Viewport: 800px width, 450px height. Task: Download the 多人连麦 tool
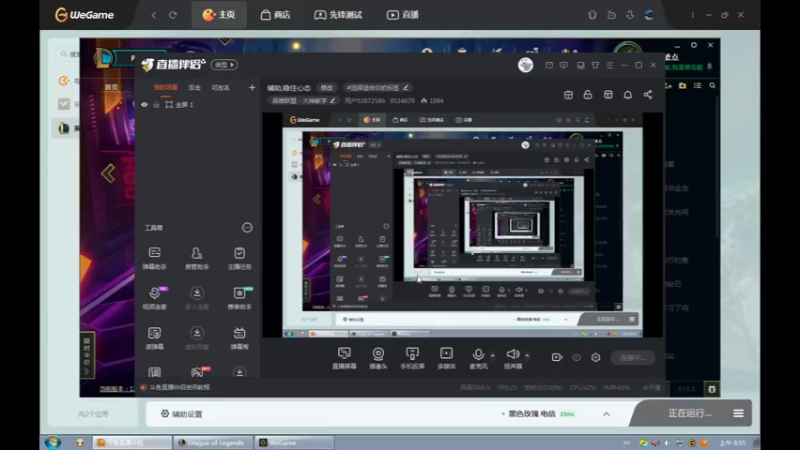tap(196, 298)
